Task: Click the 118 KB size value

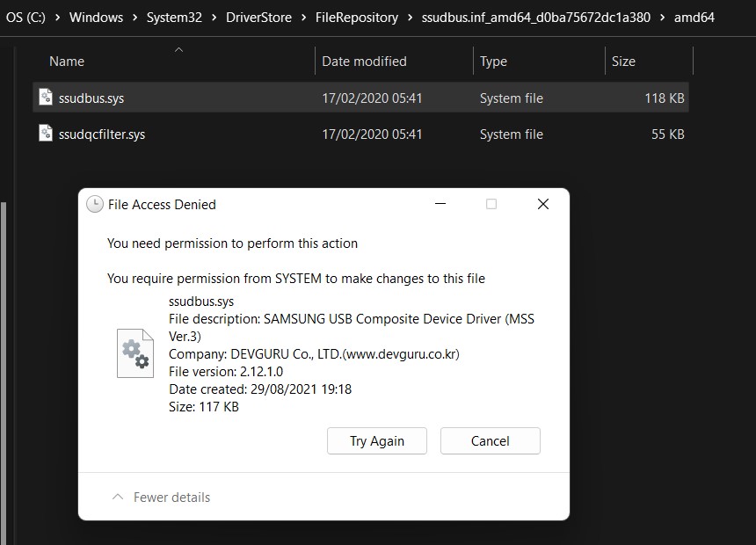Action: click(x=665, y=98)
